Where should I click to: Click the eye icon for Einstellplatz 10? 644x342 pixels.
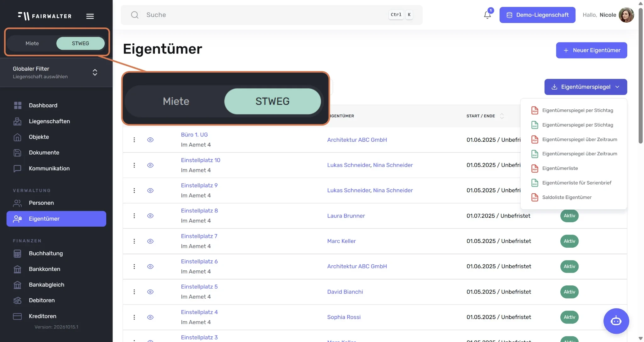click(150, 165)
